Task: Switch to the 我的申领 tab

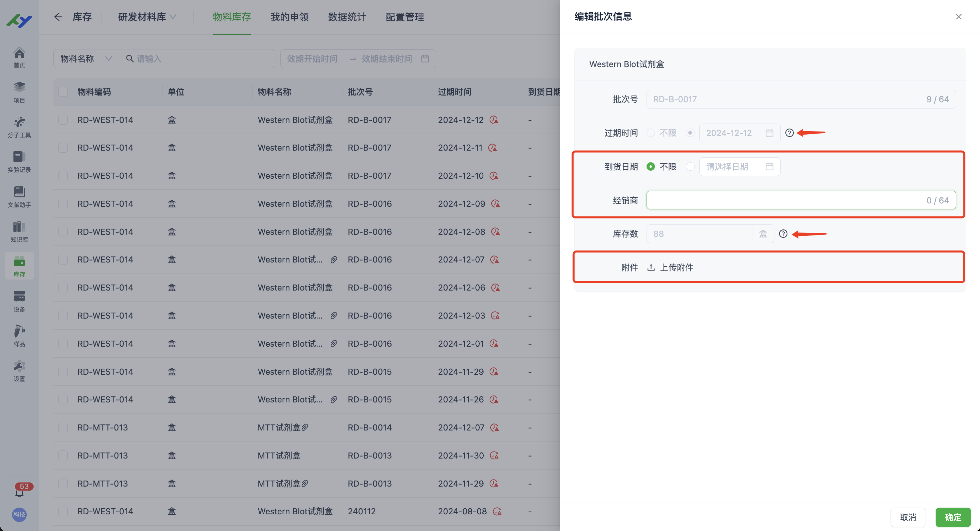Action: point(289,17)
